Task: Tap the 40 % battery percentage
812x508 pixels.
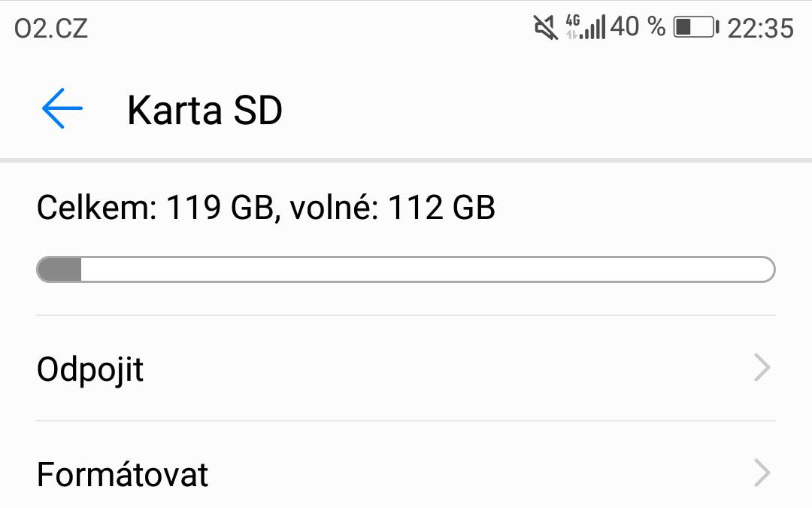Action: point(638,26)
